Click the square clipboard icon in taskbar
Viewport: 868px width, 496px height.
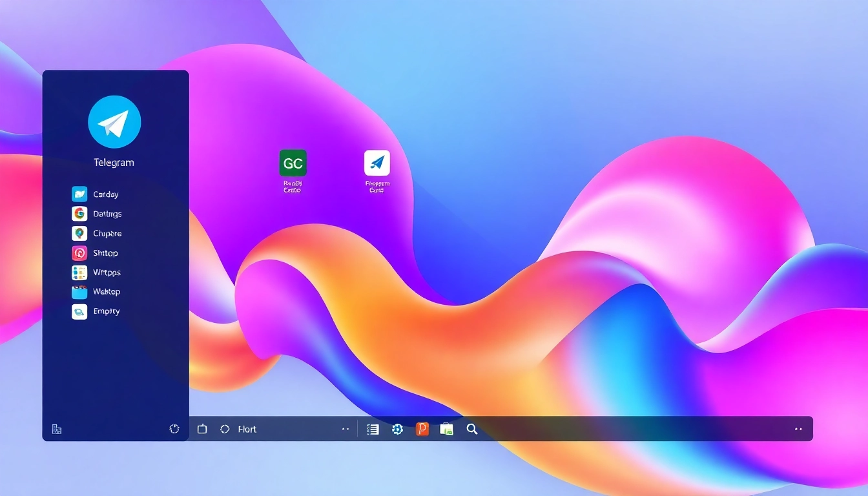point(202,429)
